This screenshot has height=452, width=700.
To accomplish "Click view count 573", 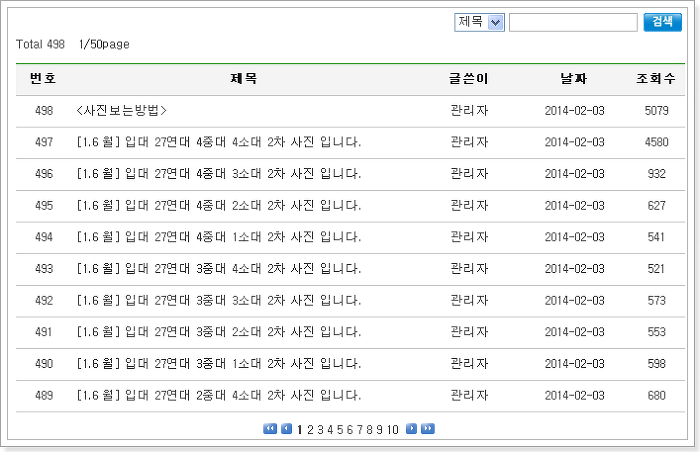I will (656, 300).
